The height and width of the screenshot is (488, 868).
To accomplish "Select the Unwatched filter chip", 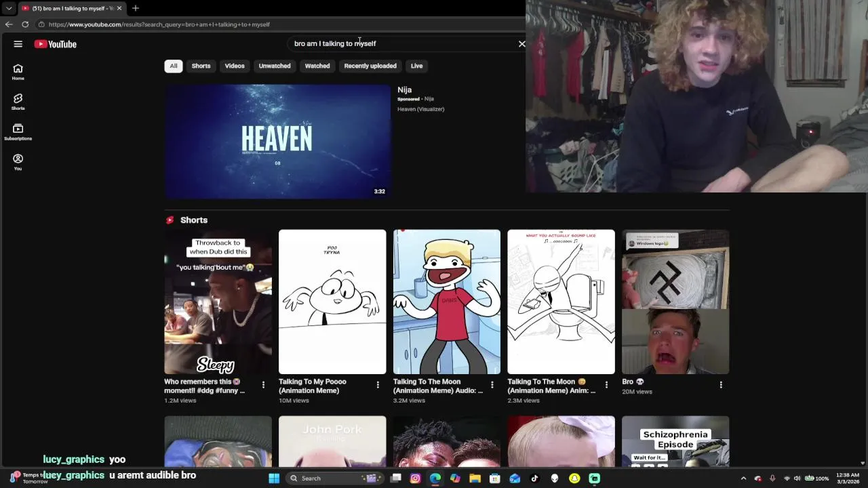I will click(275, 66).
